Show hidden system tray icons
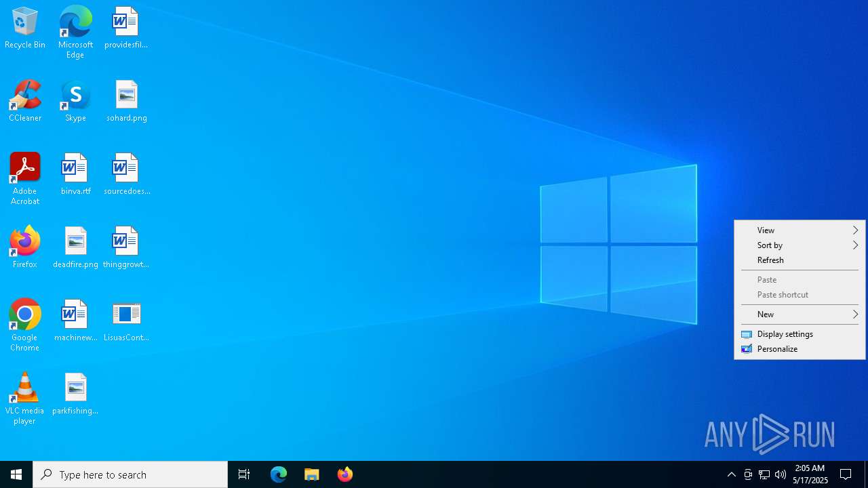 [x=732, y=474]
